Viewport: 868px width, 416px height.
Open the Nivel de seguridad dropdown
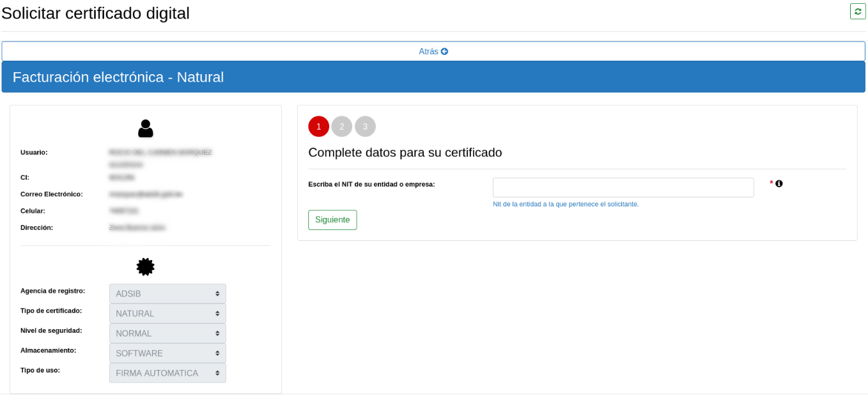pos(167,334)
